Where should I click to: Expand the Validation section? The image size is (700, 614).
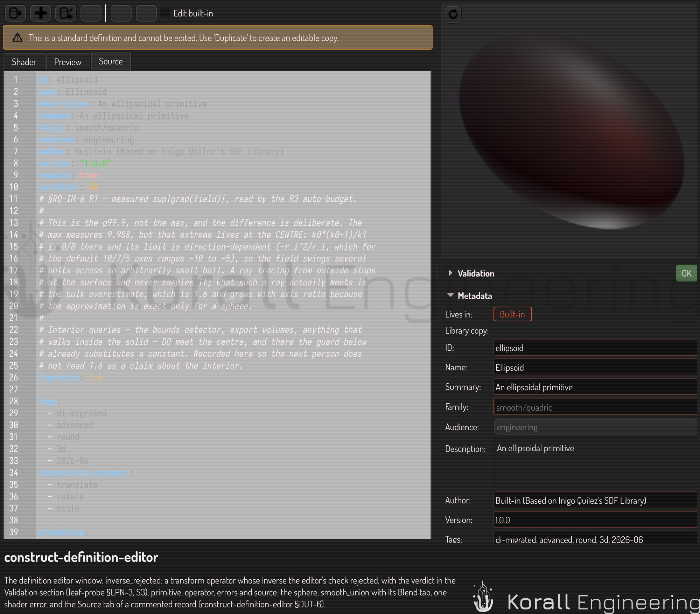coord(450,273)
